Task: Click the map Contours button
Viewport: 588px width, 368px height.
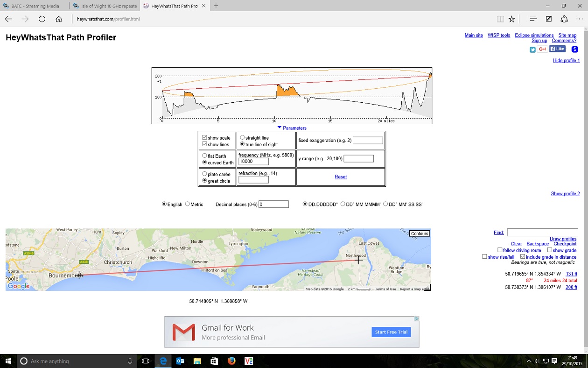Action: (x=420, y=234)
